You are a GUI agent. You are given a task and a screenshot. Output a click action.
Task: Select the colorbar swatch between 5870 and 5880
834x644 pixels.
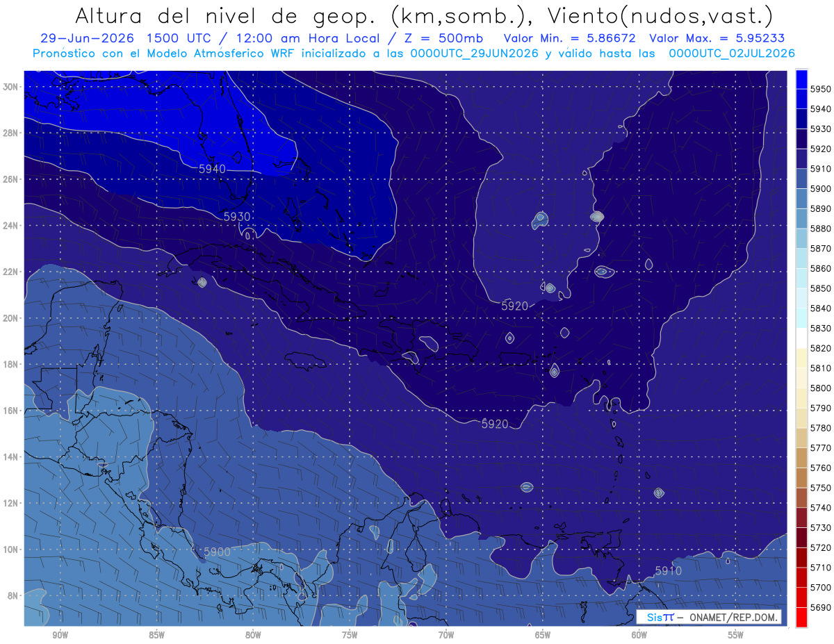(x=801, y=238)
